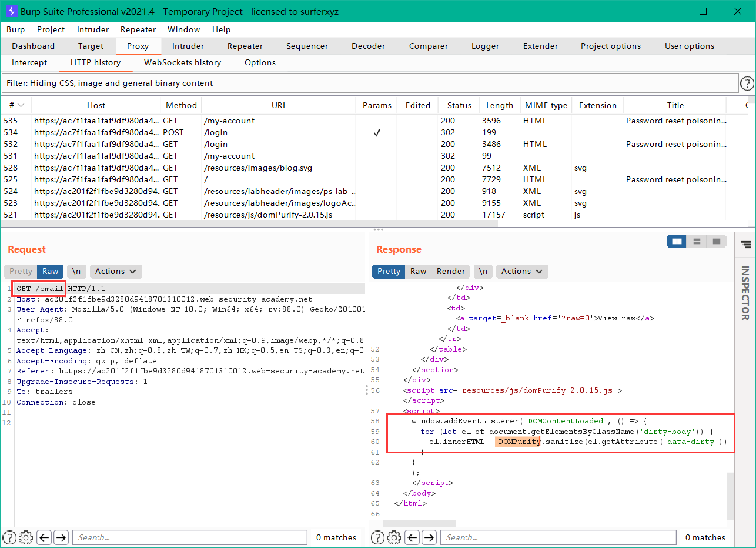Select history row 534 POST /login
The height and width of the screenshot is (548, 756).
coord(373,132)
